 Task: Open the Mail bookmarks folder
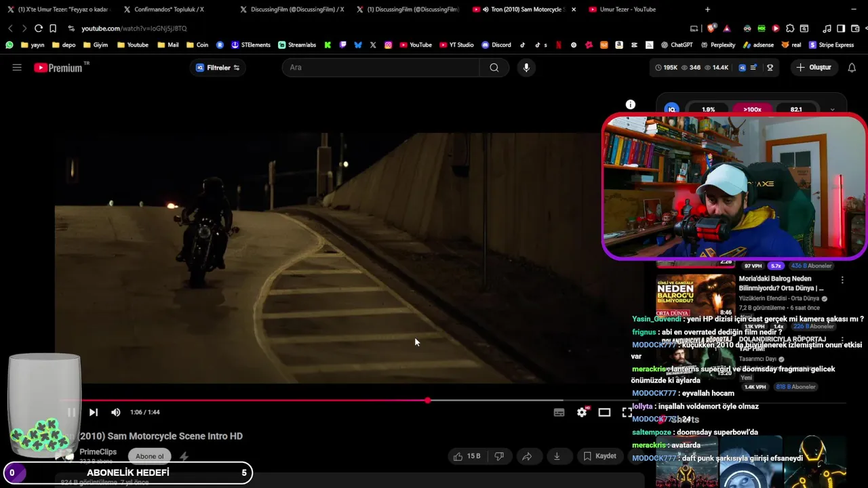[168, 45]
